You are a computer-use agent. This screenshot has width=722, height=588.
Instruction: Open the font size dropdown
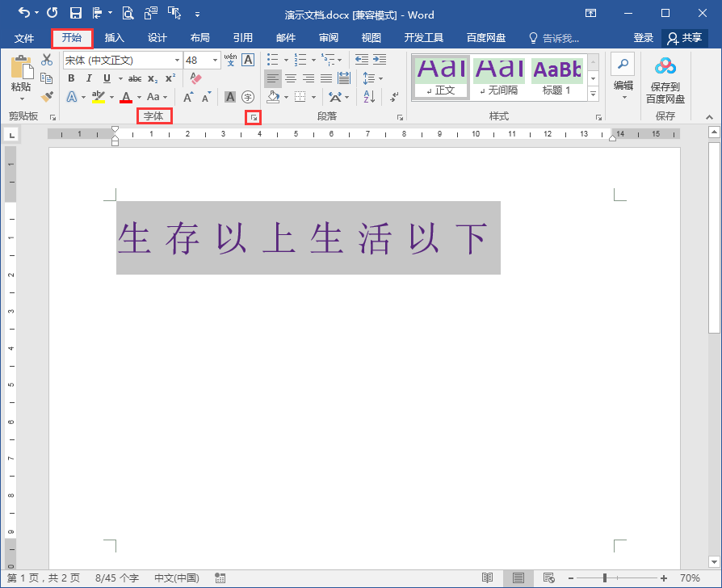214,60
